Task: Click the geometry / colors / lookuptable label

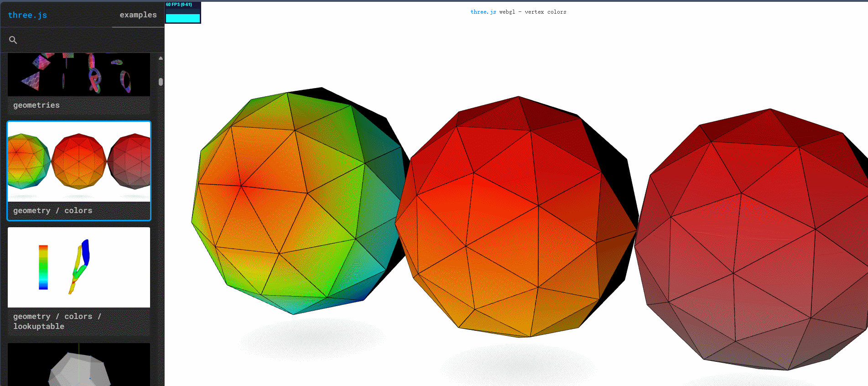Action: tap(57, 321)
